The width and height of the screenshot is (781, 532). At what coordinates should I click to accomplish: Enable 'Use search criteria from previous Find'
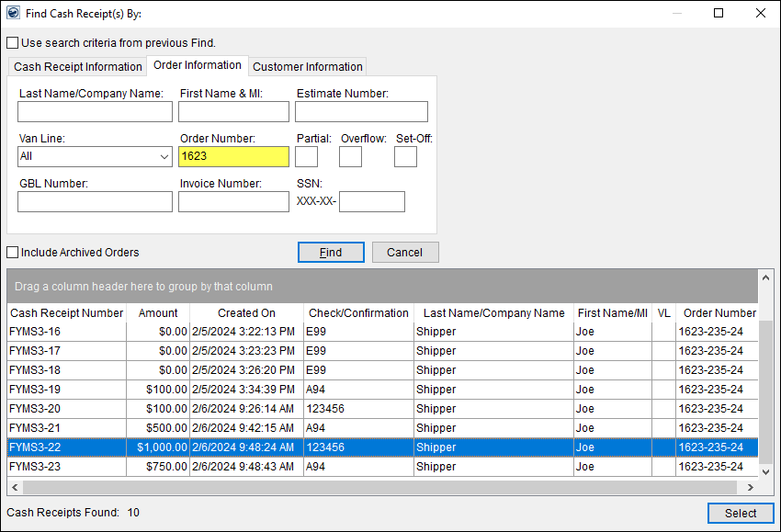click(12, 42)
